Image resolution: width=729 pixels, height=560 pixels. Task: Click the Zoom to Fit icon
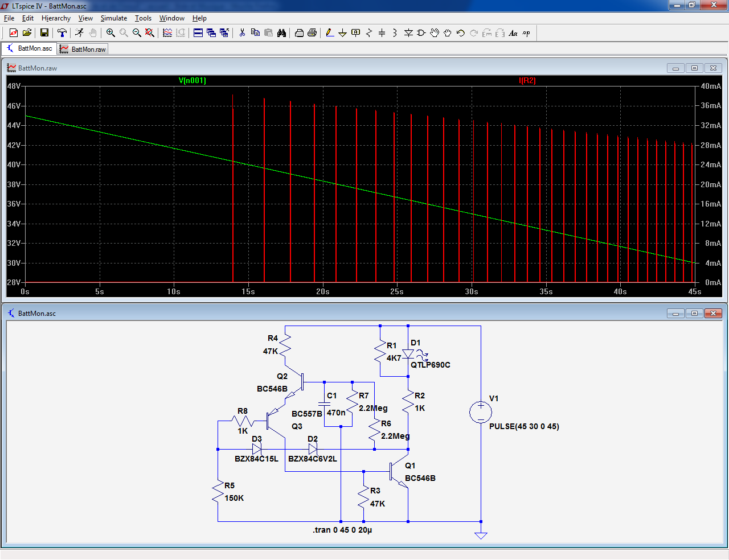(150, 33)
